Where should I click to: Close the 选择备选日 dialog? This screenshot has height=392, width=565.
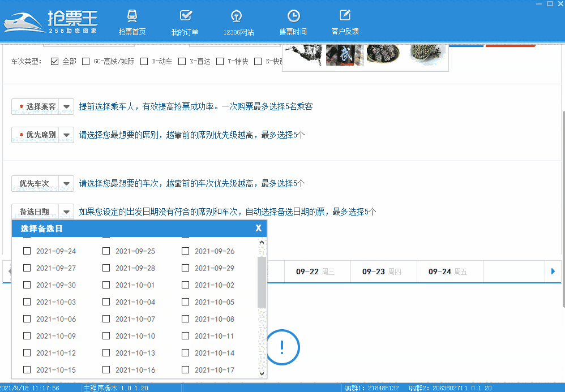259,229
